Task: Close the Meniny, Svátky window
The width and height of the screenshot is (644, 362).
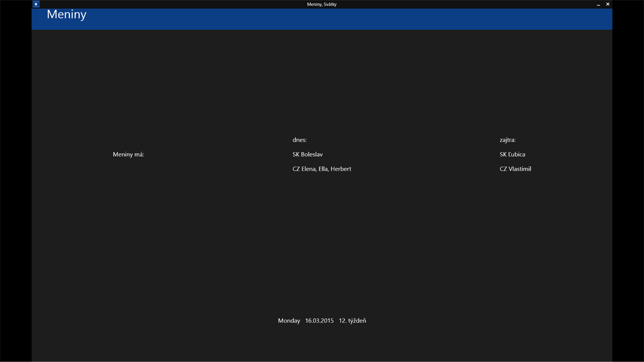Action: click(x=608, y=4)
